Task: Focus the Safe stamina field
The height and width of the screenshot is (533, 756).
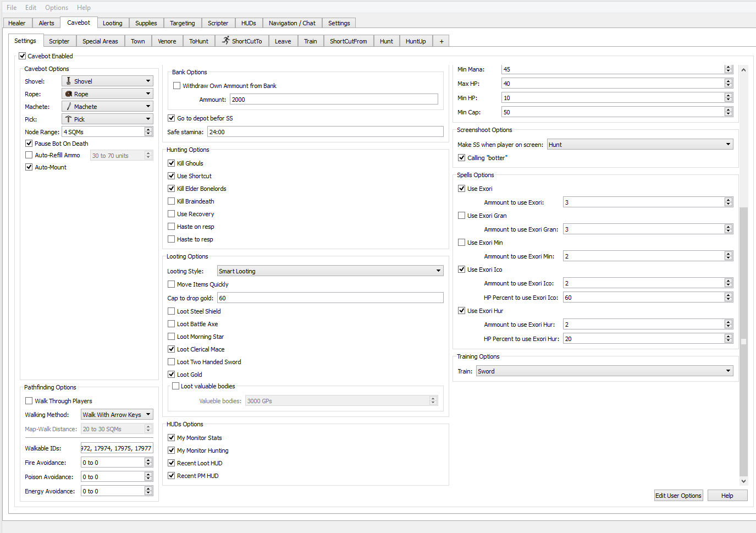Action: pyautogui.click(x=325, y=132)
